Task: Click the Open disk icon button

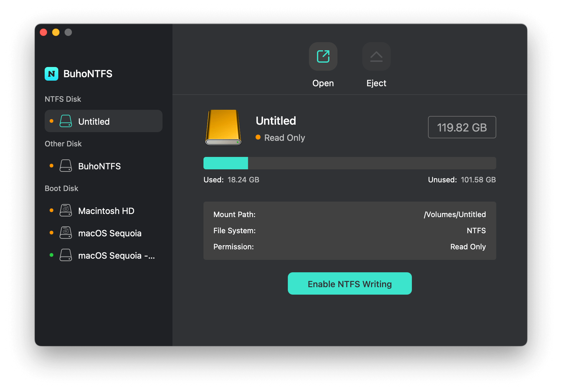Action: pyautogui.click(x=323, y=56)
